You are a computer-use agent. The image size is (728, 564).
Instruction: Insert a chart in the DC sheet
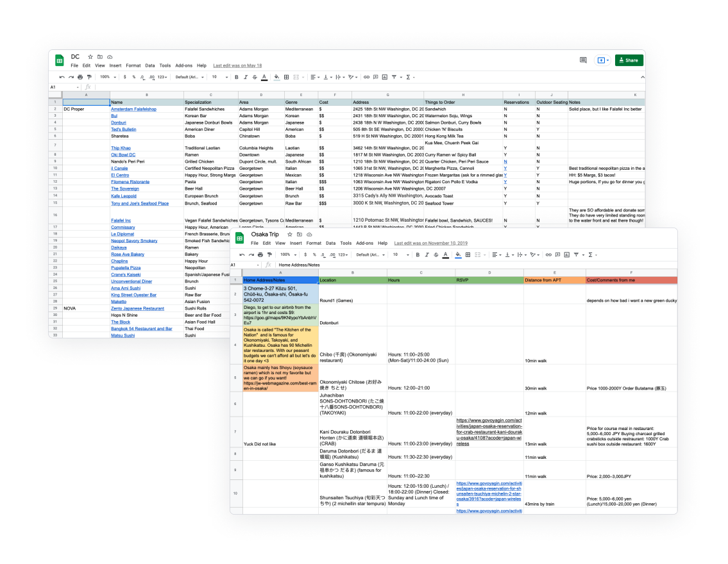(x=385, y=77)
